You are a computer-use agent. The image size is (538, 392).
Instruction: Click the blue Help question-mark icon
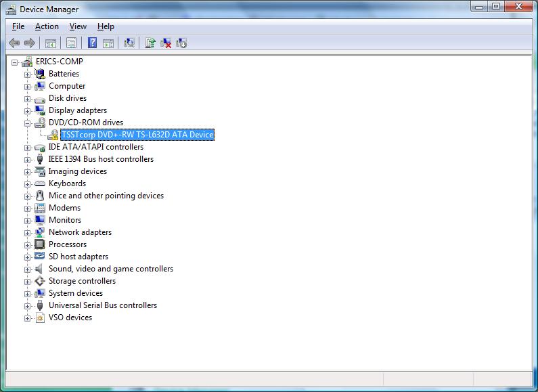pyautogui.click(x=92, y=43)
